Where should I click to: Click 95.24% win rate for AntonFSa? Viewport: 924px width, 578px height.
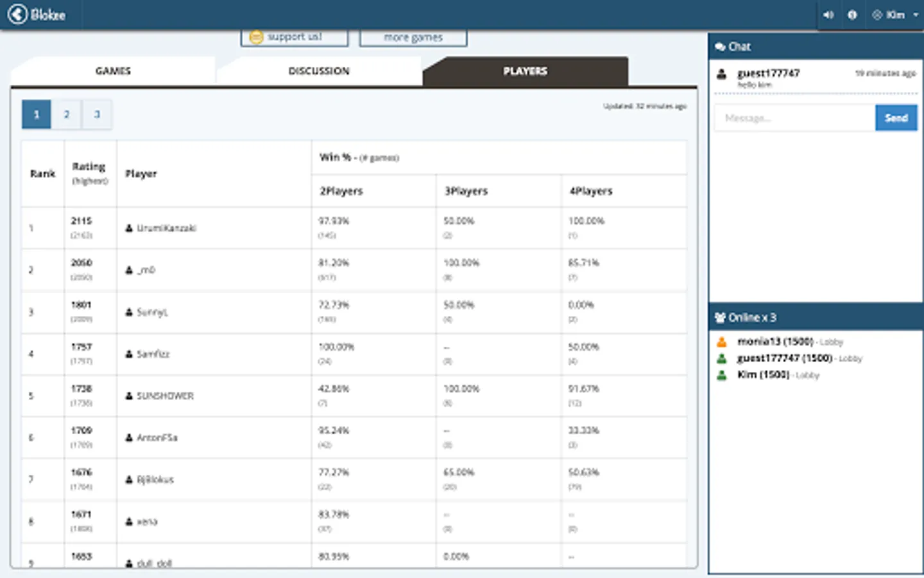click(334, 431)
